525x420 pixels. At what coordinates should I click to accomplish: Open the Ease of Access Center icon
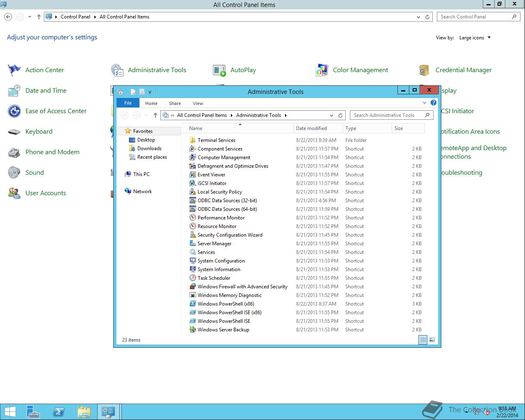click(14, 111)
